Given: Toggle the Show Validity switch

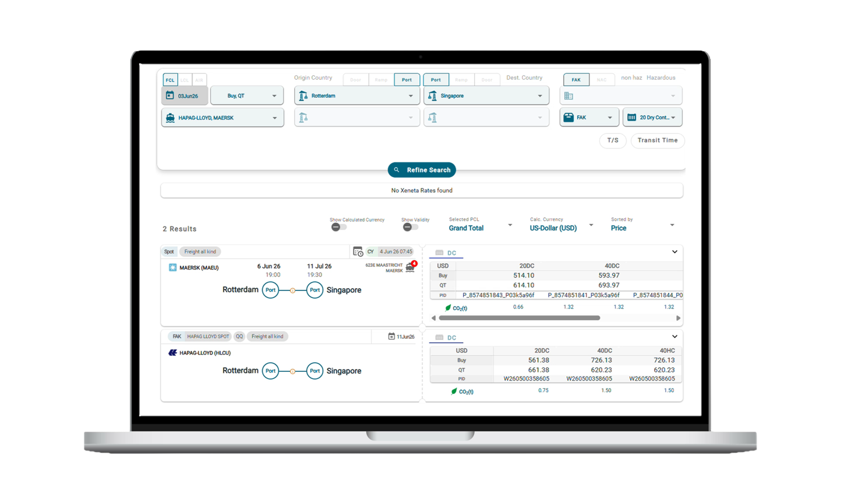Looking at the screenshot, I should tap(410, 228).
